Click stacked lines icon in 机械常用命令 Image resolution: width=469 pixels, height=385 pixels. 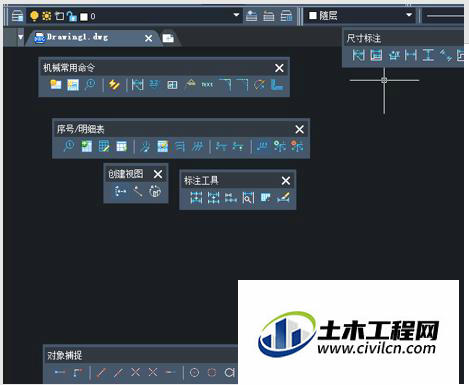pos(154,84)
